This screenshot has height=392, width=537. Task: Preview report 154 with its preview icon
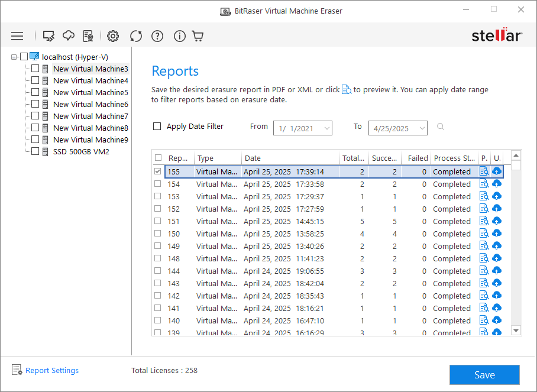click(484, 184)
